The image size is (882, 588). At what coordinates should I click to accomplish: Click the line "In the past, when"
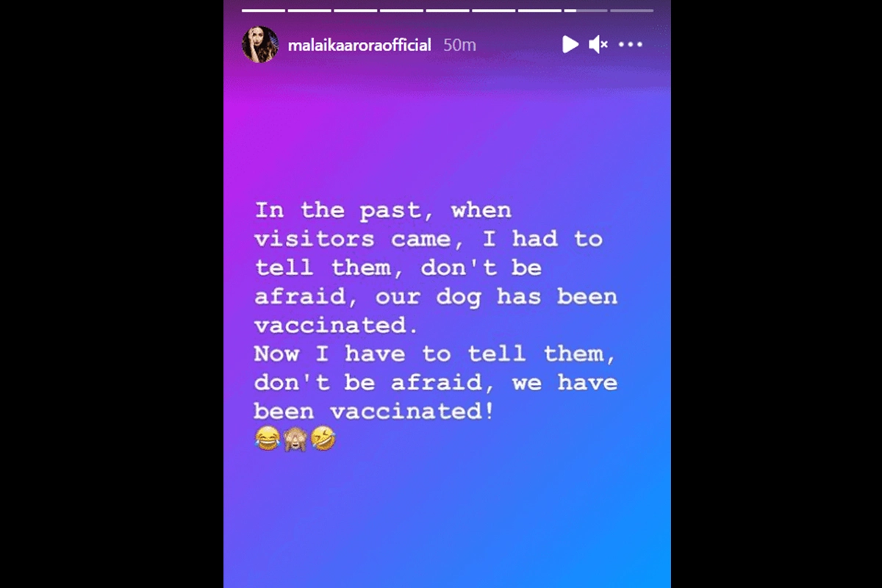click(x=383, y=210)
